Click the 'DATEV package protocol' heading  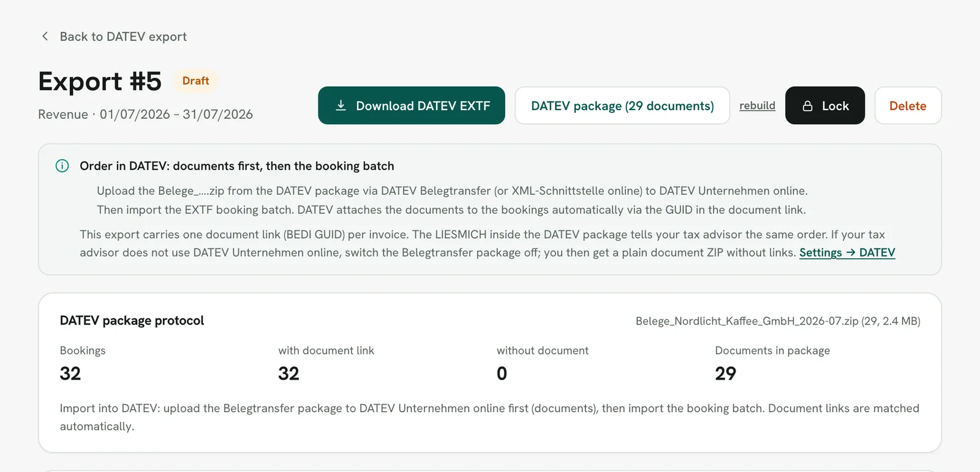click(x=132, y=320)
